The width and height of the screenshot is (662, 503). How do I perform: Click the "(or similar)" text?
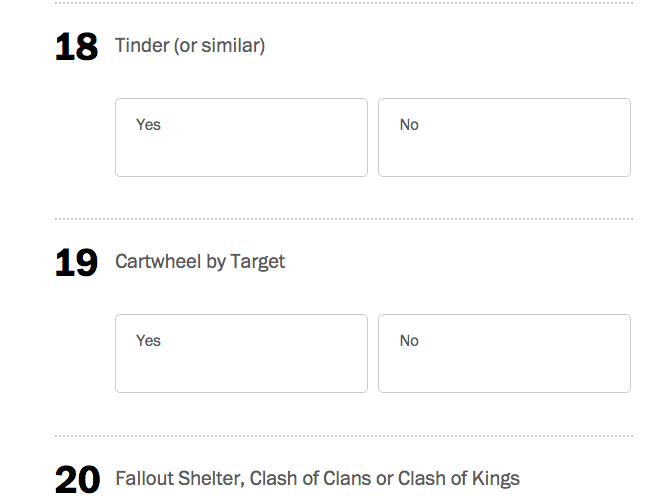click(x=220, y=46)
